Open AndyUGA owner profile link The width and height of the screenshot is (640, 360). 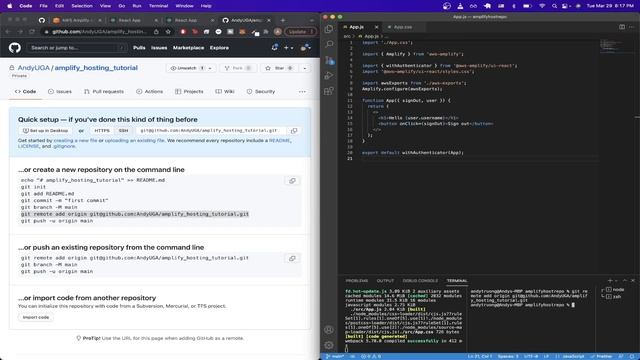[33, 68]
